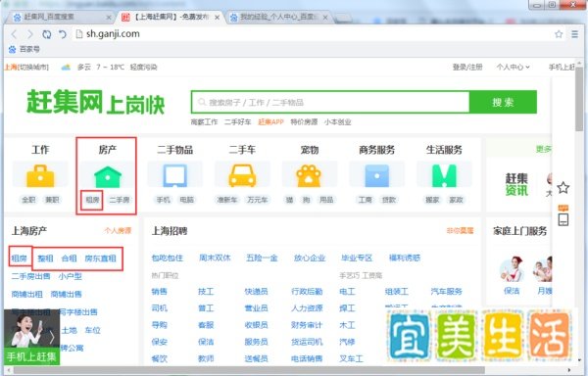Click the 搜索 green button
Viewport: 588px width, 376px height.
pos(503,102)
